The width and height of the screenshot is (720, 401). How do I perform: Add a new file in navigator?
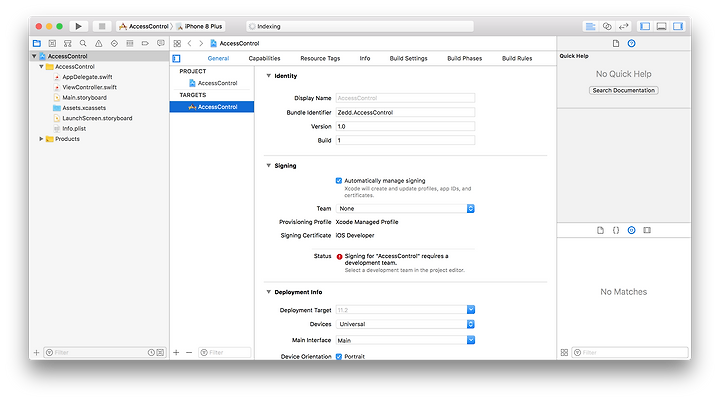36,352
